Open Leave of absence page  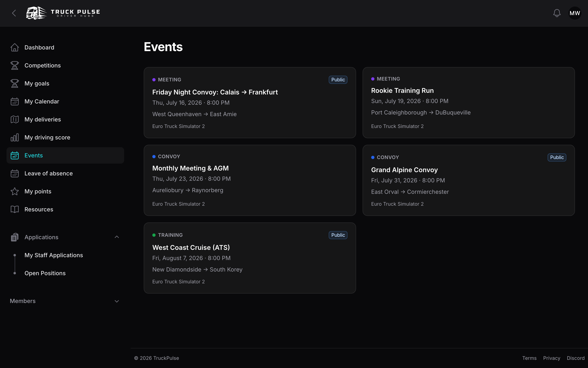point(65,174)
